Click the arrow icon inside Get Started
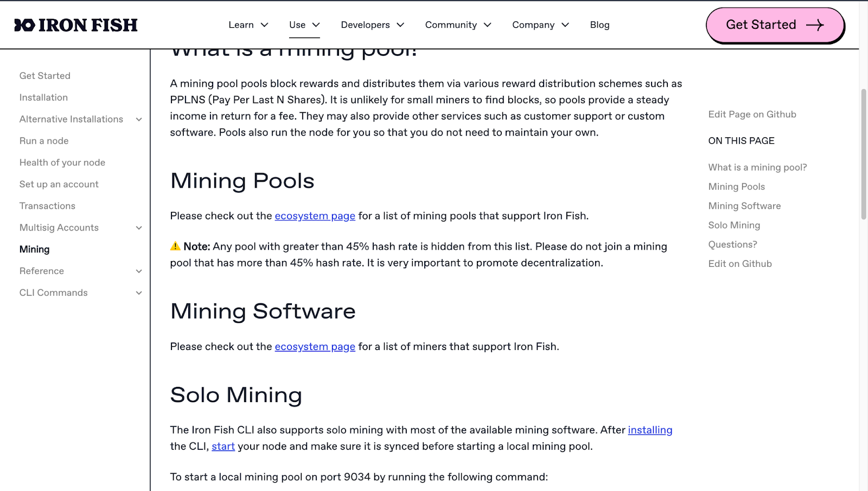Image resolution: width=868 pixels, height=491 pixels. [814, 25]
